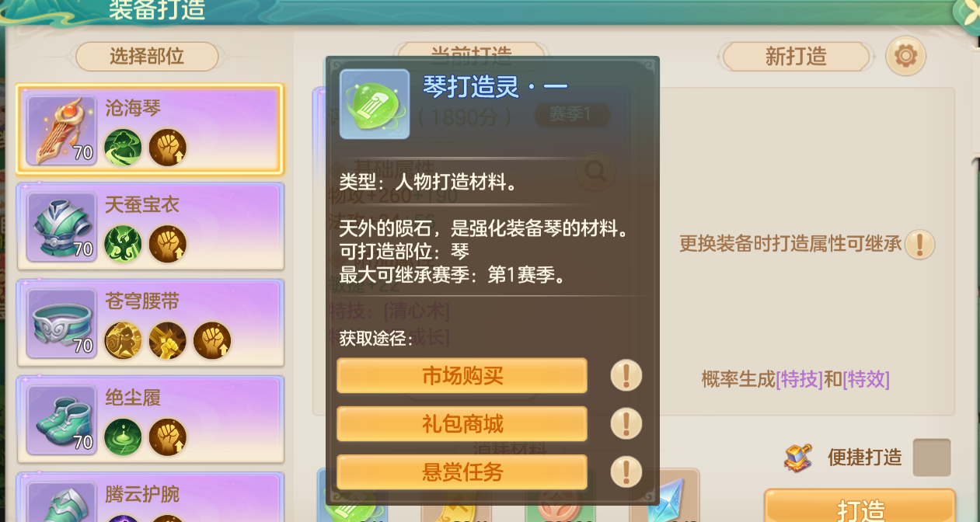Click the info icon next to 悬赏任务
The image size is (980, 522).
(x=626, y=472)
